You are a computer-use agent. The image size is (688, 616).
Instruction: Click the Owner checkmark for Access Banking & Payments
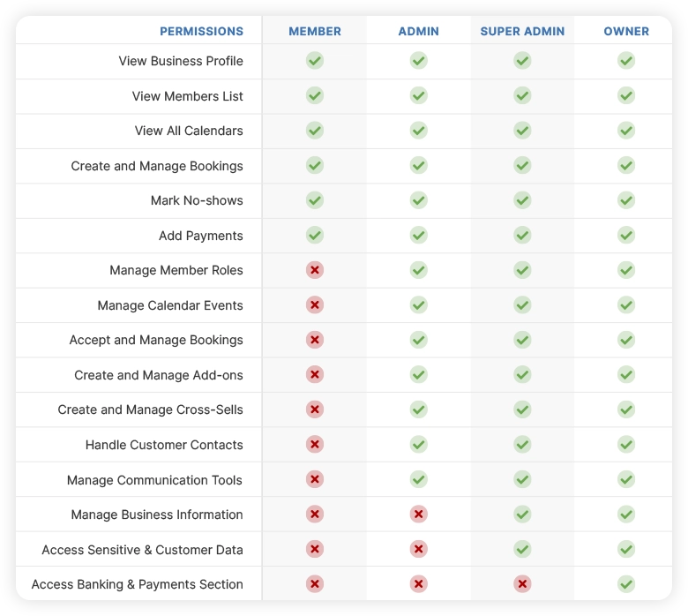point(626,584)
